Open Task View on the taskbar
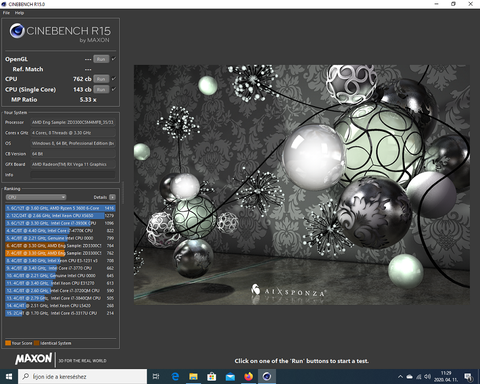Screen dimensions: 480x384 tap(156, 377)
